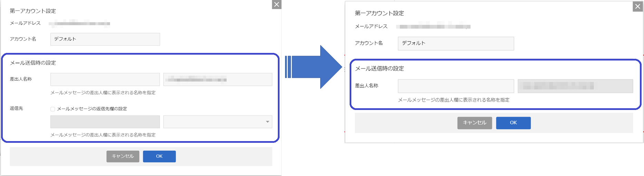Screen dimensions: 644x176
Task: Click the greyed sender address box in right dialog
Action: click(x=575, y=86)
